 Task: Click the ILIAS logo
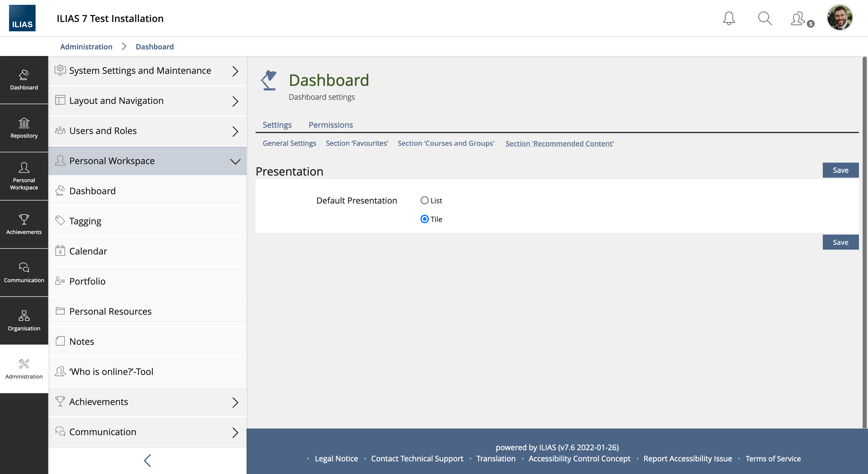pyautogui.click(x=22, y=18)
